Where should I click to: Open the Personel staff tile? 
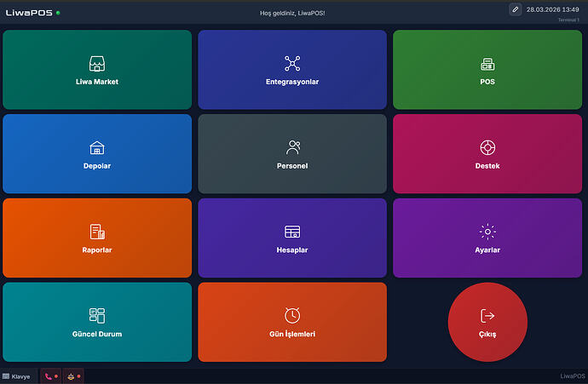[x=292, y=154]
